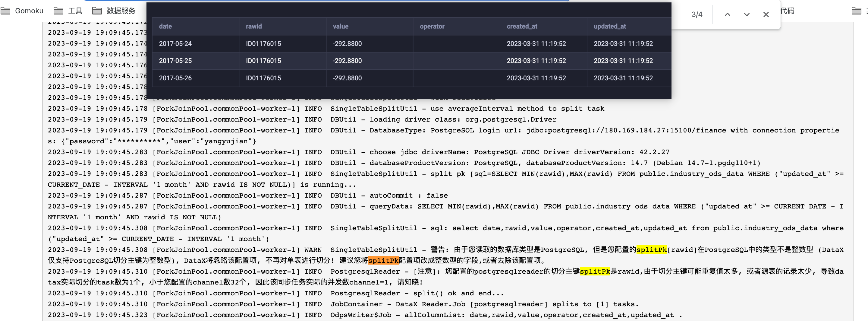
Task: Click the 3/4 match counter
Action: (697, 14)
